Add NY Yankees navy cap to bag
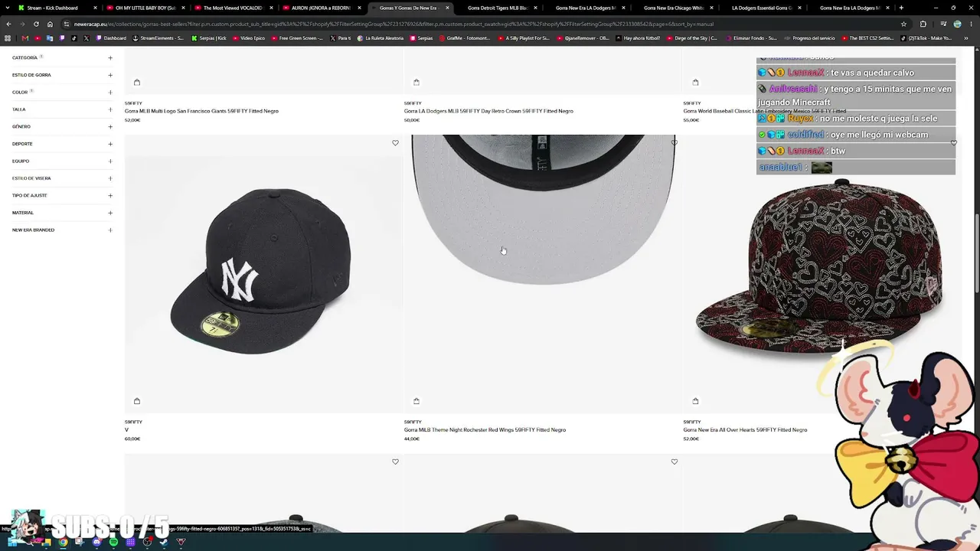The height and width of the screenshot is (551, 980). point(137,401)
